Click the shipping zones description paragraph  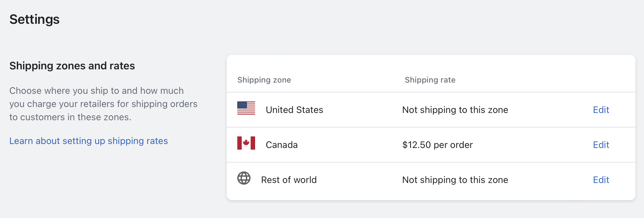tap(103, 104)
